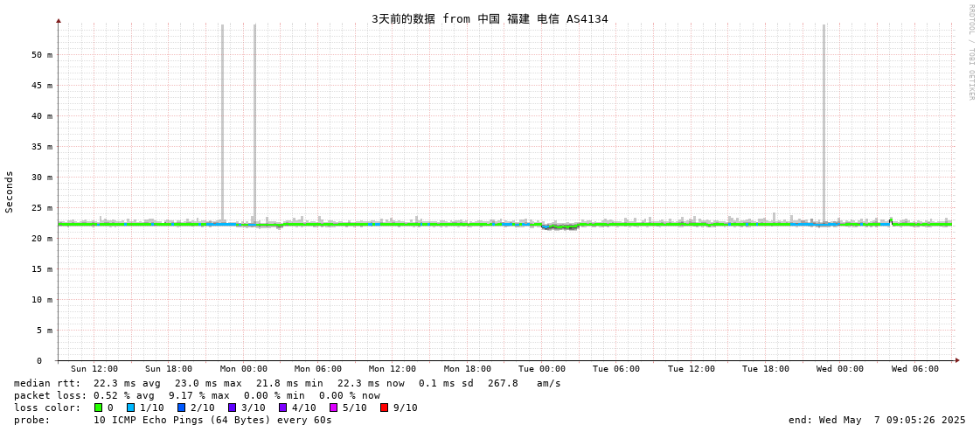Click the 'Sun 12:00' time axis label

pos(94,369)
